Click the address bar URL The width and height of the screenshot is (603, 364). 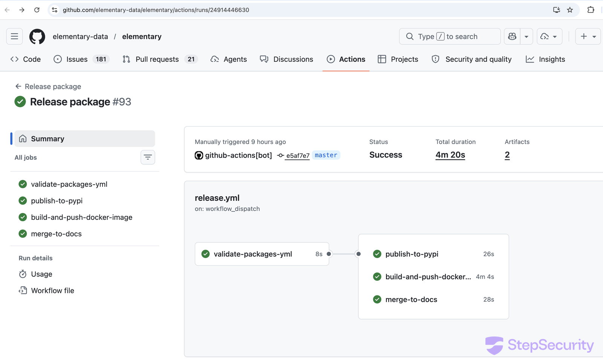(x=156, y=10)
